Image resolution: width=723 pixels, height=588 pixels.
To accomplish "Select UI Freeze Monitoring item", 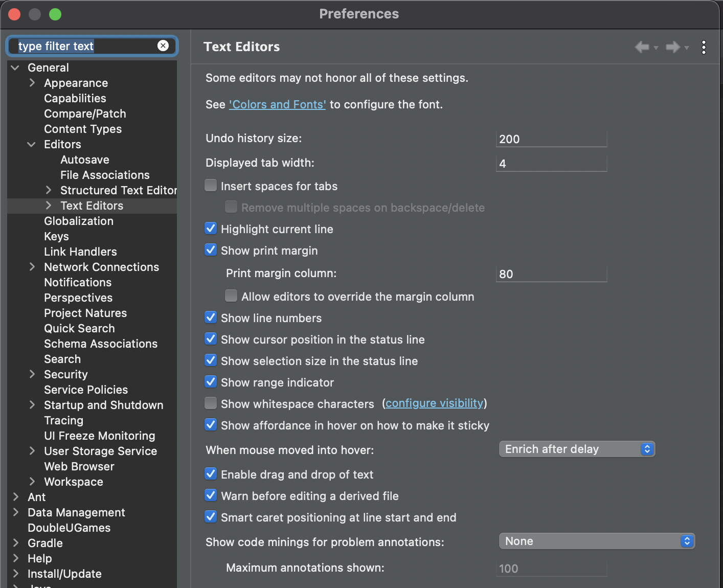I will [x=100, y=436].
